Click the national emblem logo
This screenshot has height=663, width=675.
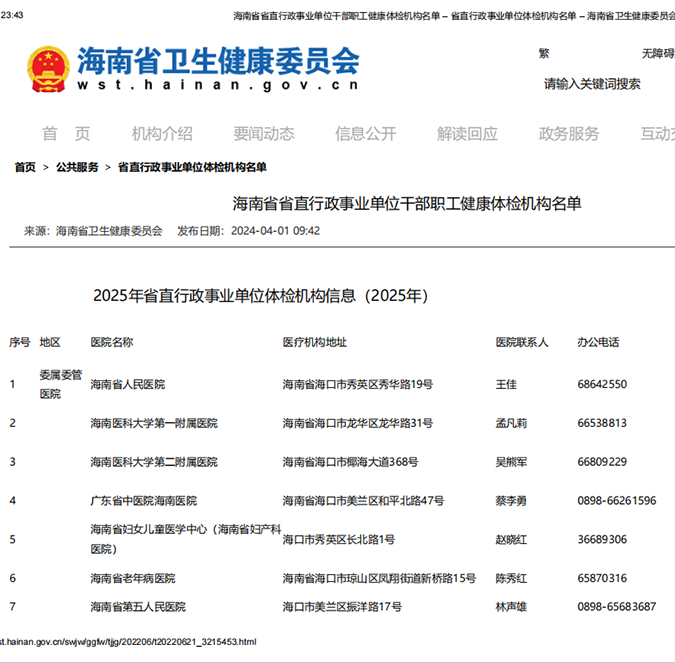pos(48,69)
